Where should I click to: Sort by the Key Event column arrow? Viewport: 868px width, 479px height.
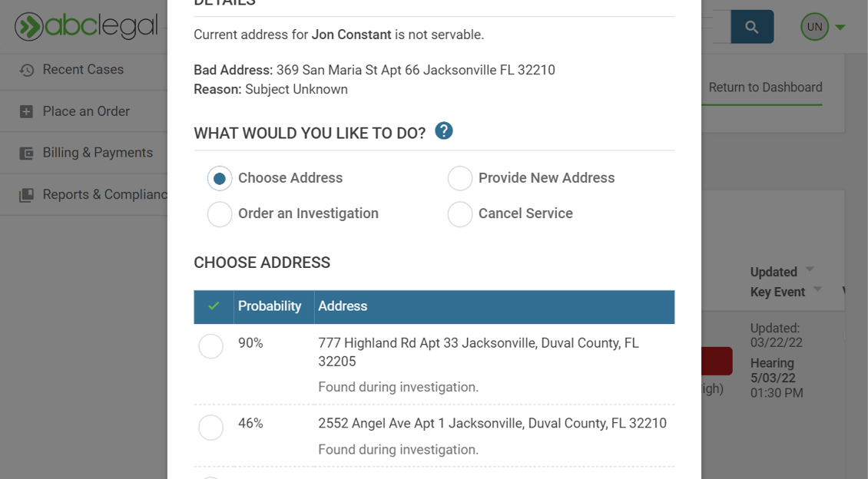coord(817,289)
